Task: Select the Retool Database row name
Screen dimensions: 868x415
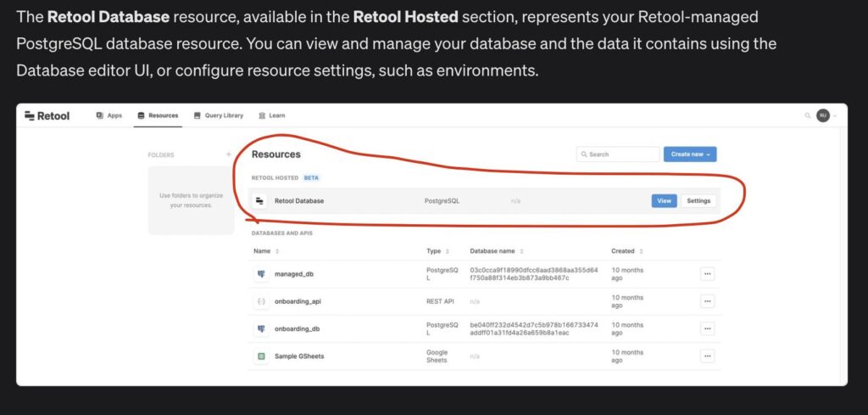Action: pos(299,201)
